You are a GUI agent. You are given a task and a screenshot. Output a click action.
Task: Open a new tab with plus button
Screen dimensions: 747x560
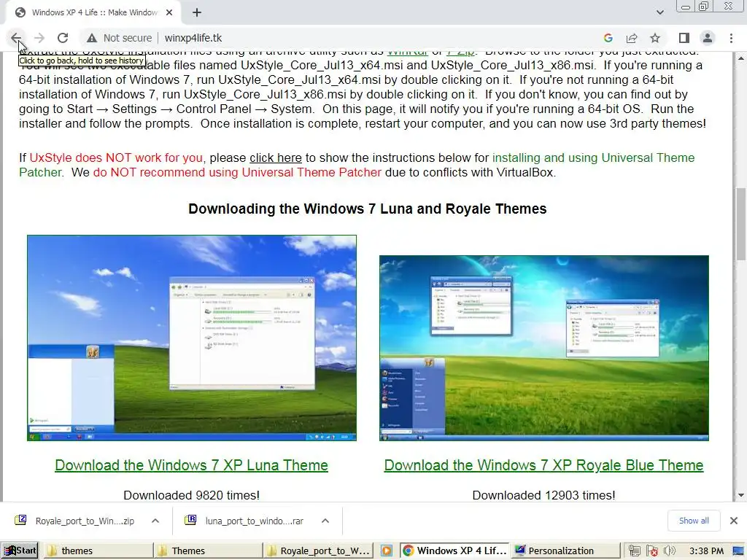click(x=197, y=12)
